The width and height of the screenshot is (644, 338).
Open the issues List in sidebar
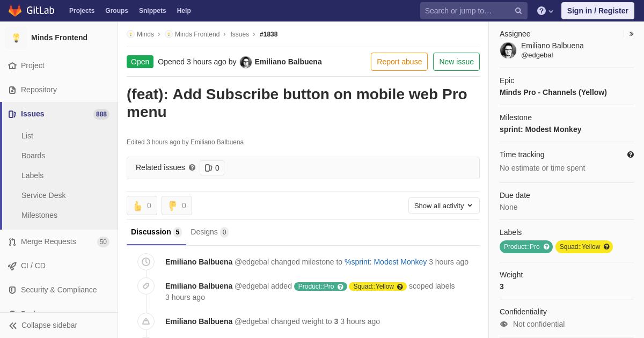pyautogui.click(x=27, y=136)
